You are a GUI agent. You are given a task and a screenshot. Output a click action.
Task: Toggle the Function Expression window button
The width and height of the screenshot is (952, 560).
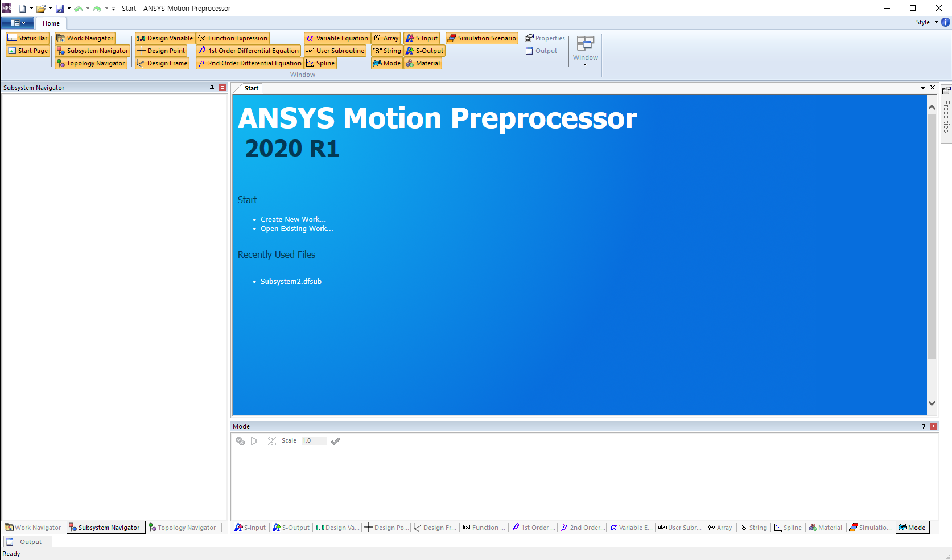click(x=233, y=38)
